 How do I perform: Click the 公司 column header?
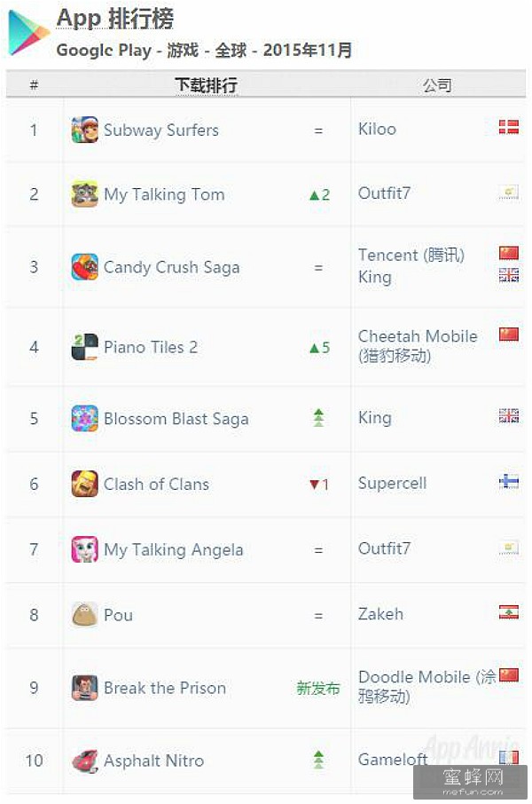[437, 85]
